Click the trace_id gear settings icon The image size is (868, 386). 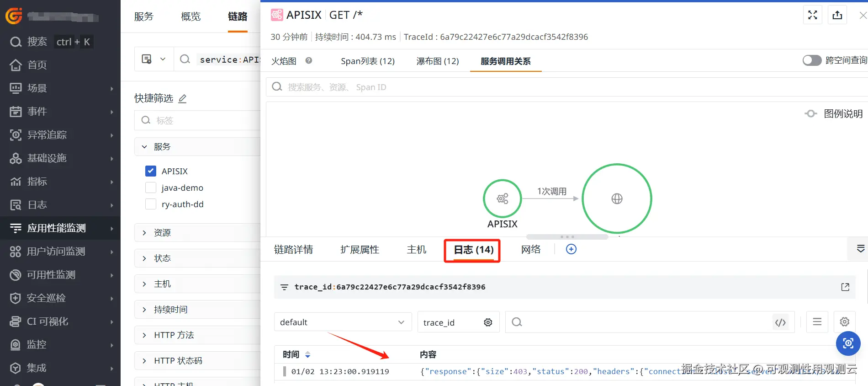pyautogui.click(x=488, y=322)
